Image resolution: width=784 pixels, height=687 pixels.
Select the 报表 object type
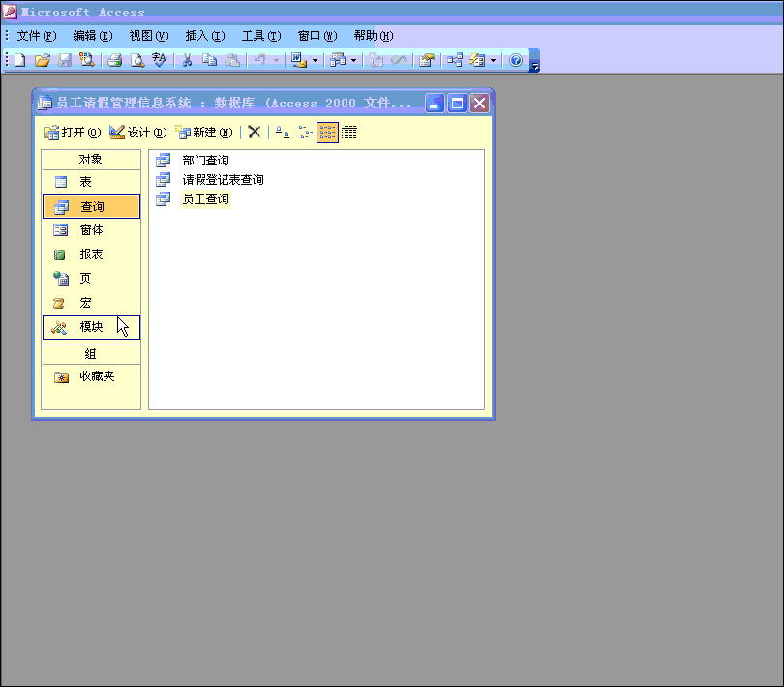coord(91,254)
